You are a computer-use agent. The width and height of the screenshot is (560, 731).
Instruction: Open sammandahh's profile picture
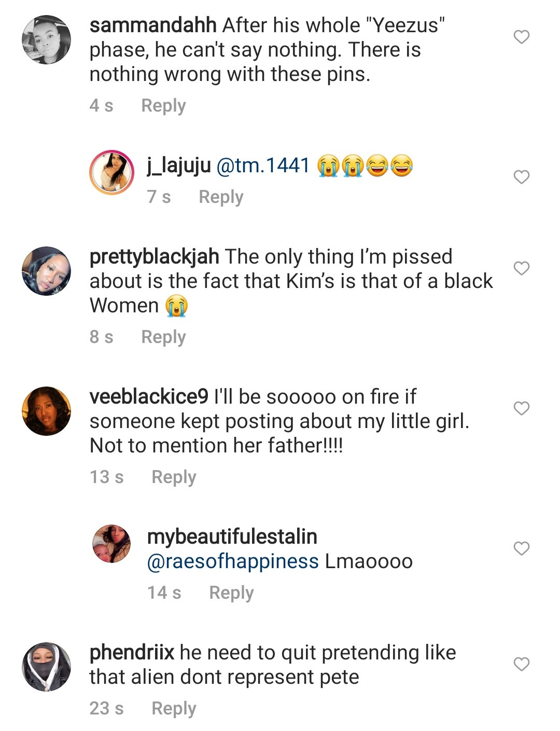tap(46, 39)
